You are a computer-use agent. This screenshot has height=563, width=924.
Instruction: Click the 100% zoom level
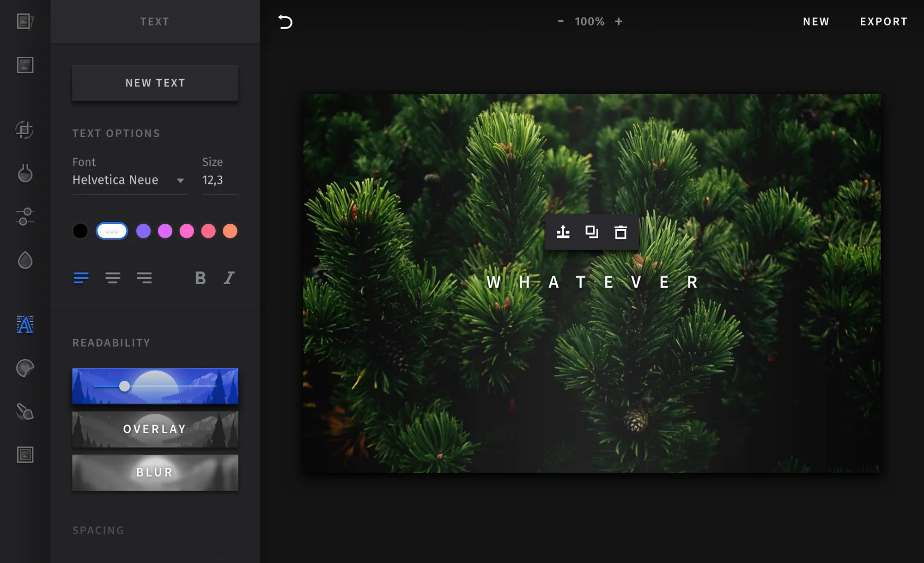tap(590, 22)
